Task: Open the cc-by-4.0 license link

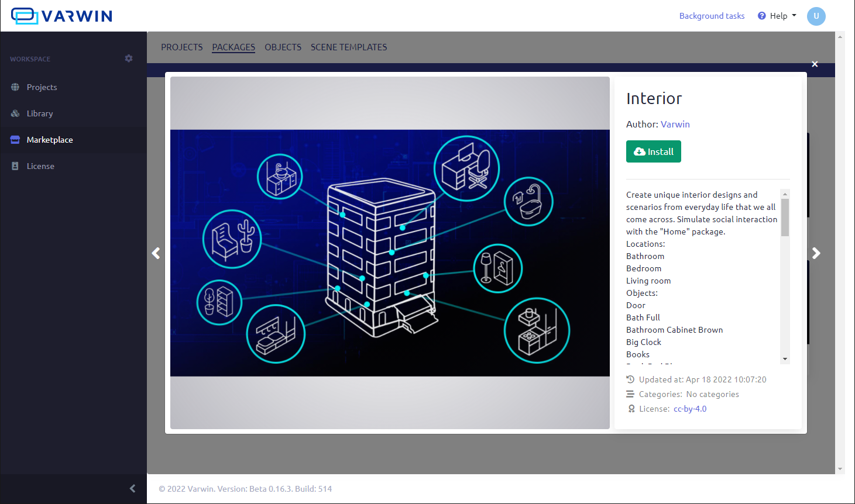Action: click(690, 409)
